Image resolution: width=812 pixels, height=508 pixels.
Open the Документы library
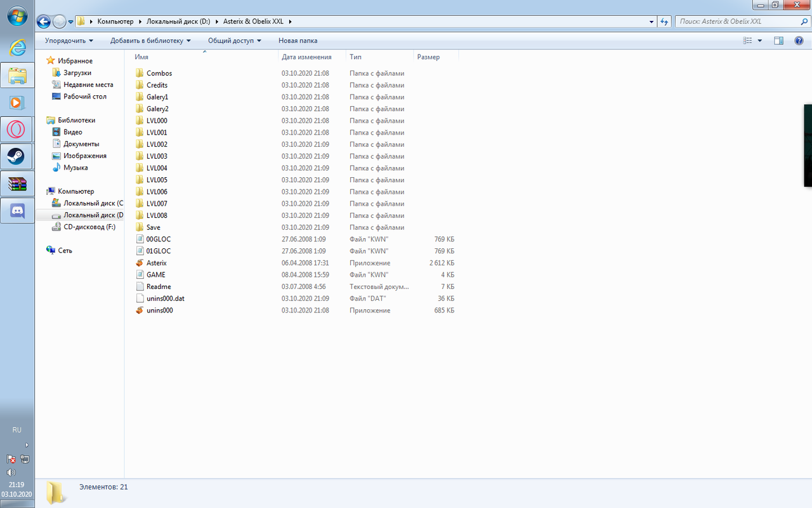click(81, 144)
